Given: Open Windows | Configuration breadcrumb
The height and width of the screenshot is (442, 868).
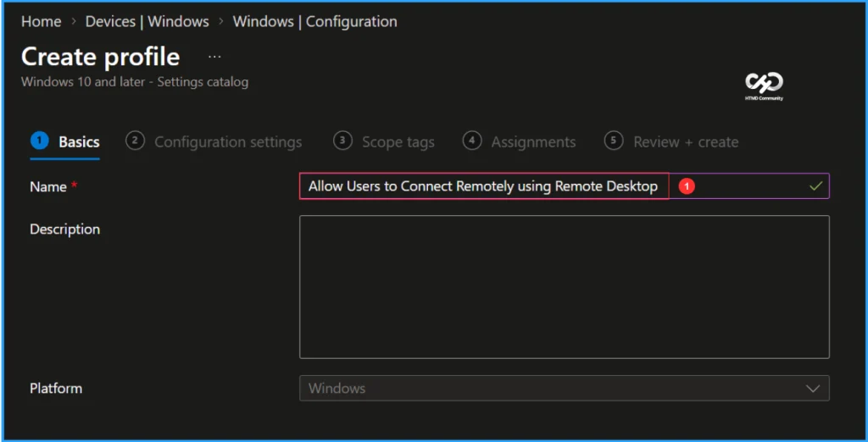Looking at the screenshot, I should (x=314, y=21).
